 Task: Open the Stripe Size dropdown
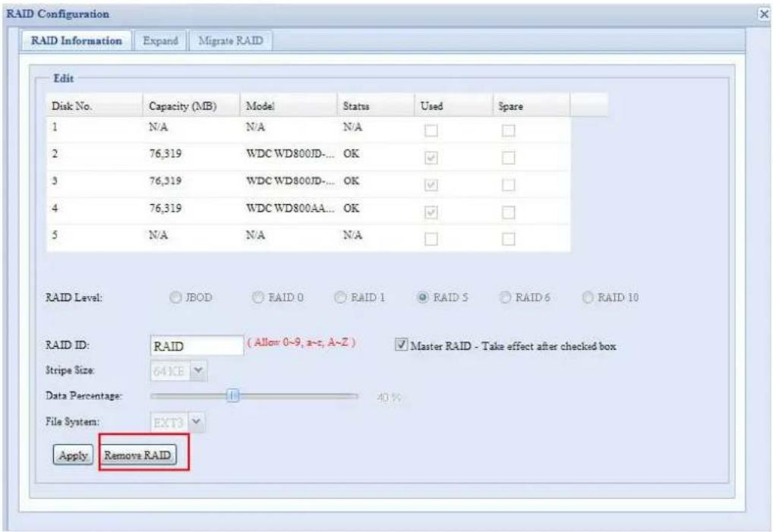(197, 370)
